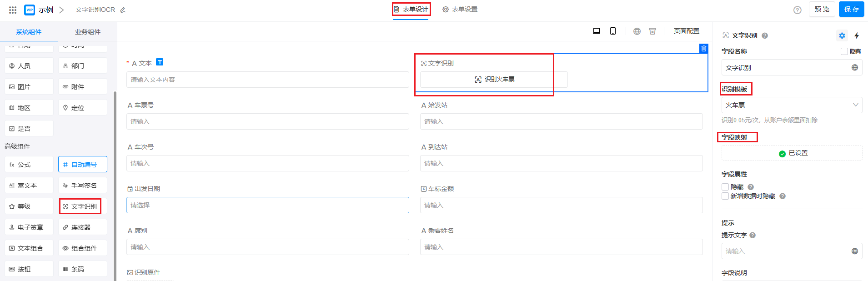Screen dimensions: 868x281
Task: Click the 预览 button
Action: coord(822,9)
